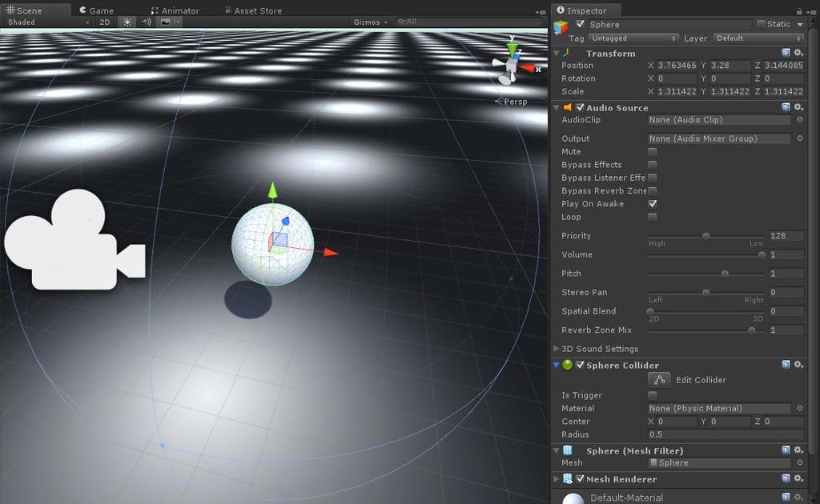Click the AudioClip object picker circle
The width and height of the screenshot is (820, 504).
click(x=800, y=120)
